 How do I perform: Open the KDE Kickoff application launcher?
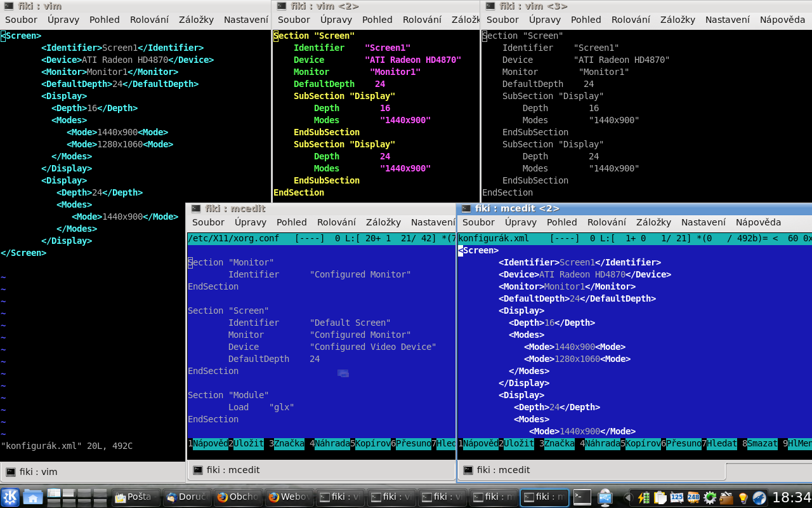click(x=10, y=497)
